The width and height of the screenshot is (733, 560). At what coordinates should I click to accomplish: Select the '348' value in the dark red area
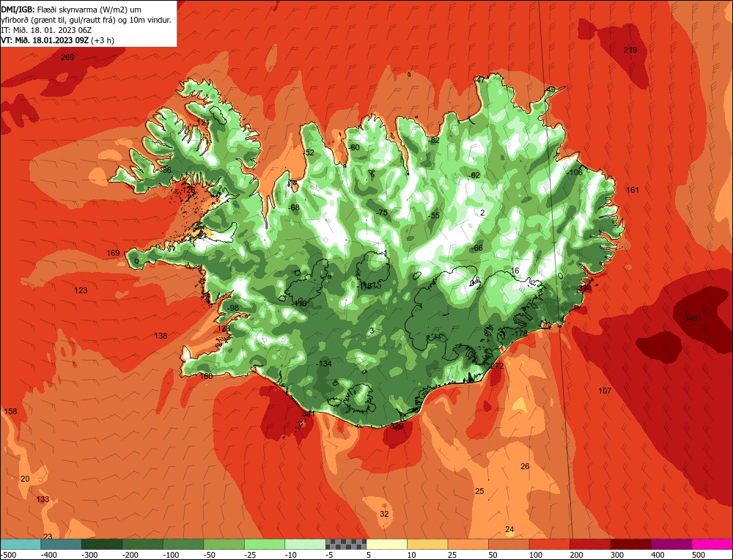(690, 318)
